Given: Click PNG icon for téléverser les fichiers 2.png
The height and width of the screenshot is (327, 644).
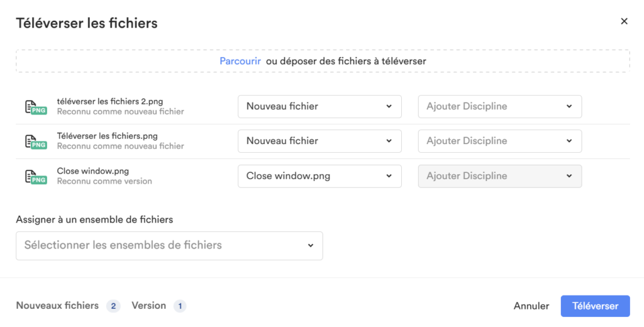Looking at the screenshot, I should coord(36,107).
